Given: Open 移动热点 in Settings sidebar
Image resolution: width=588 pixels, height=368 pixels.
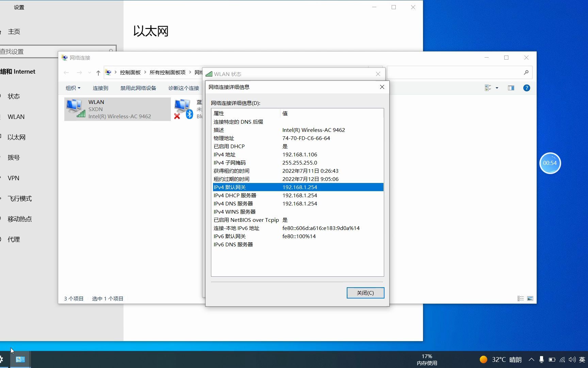Looking at the screenshot, I should pos(20,219).
